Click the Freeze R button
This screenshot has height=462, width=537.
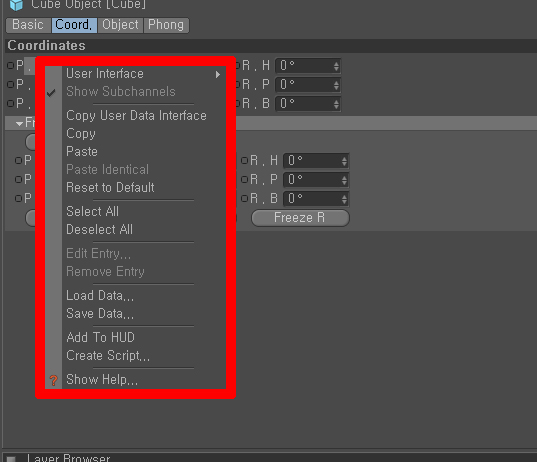pos(300,218)
